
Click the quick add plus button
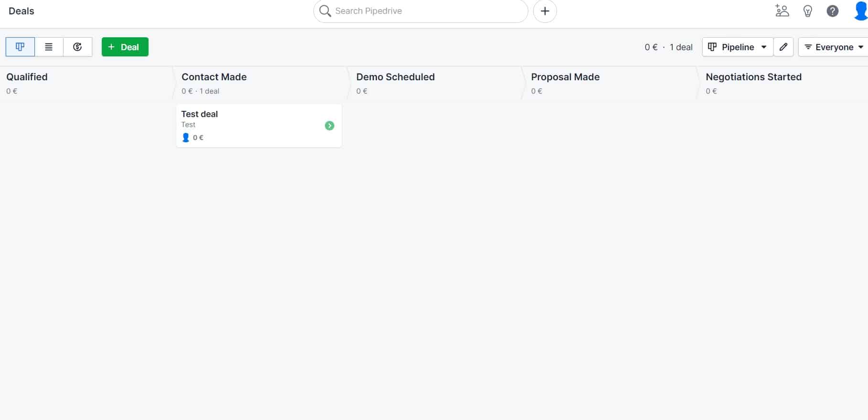point(545,11)
